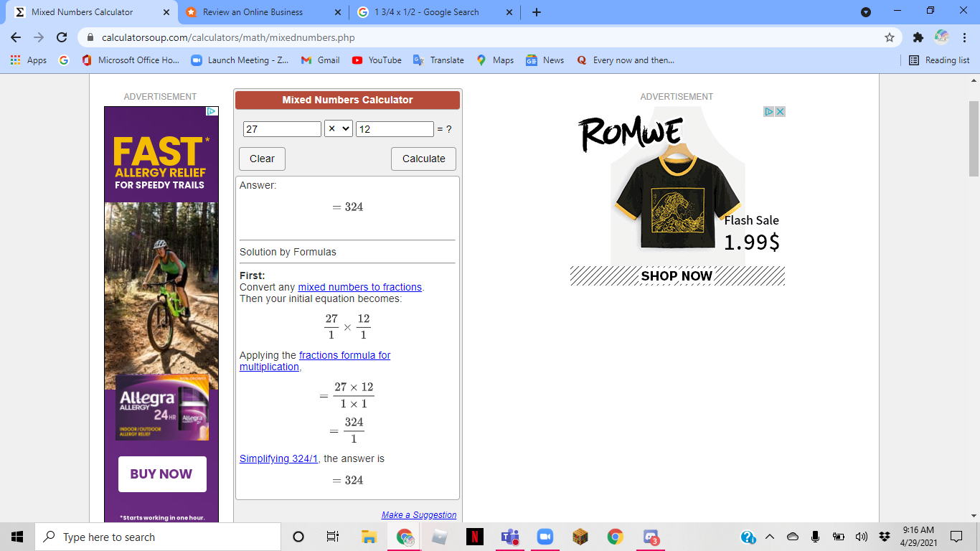
Task: Expand the operator dropdown showing ×
Action: click(x=339, y=129)
